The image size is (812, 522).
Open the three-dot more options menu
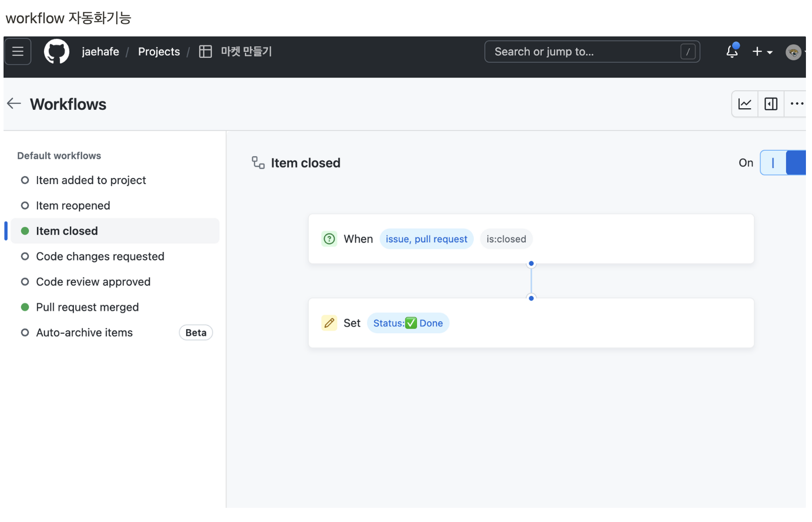click(796, 104)
